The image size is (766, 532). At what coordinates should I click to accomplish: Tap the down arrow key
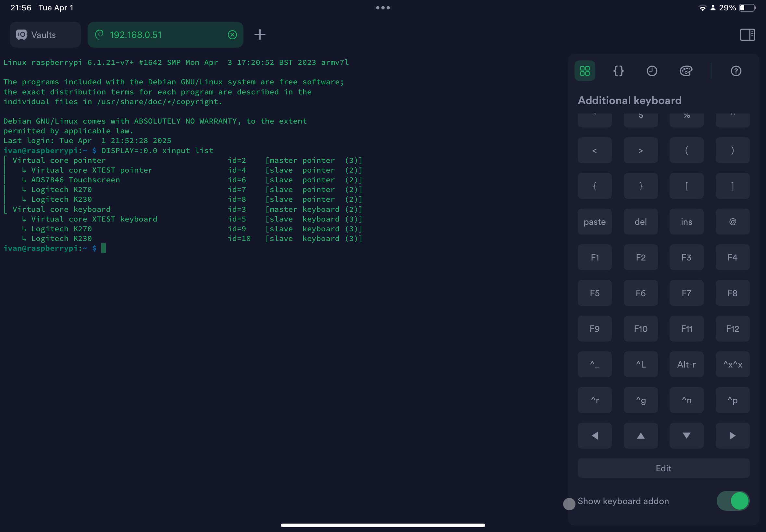[x=686, y=436]
